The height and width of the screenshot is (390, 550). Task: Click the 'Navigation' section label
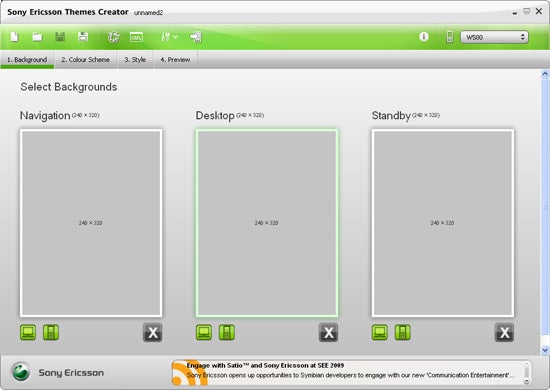pyautogui.click(x=45, y=115)
